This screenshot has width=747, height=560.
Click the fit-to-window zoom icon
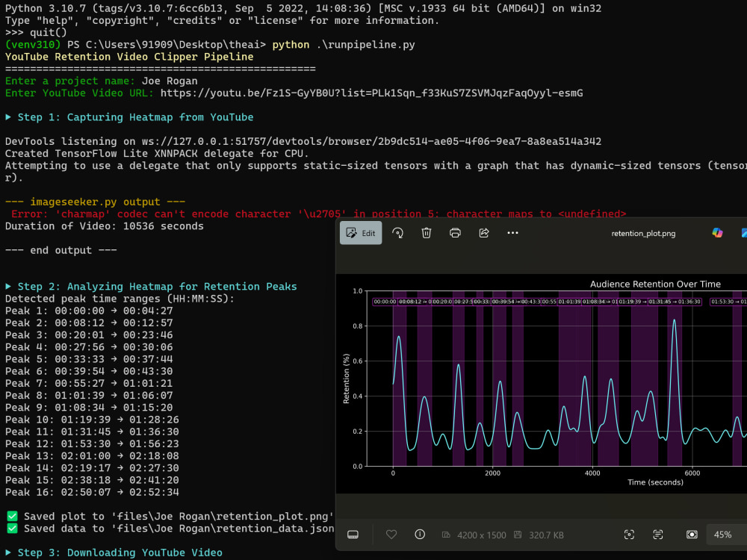click(x=692, y=535)
